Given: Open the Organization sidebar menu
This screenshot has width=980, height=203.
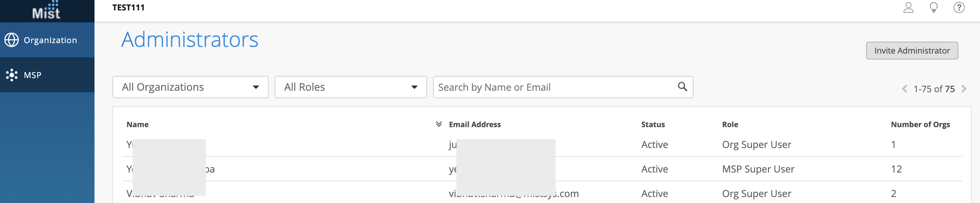Looking at the screenshot, I should pos(50,40).
